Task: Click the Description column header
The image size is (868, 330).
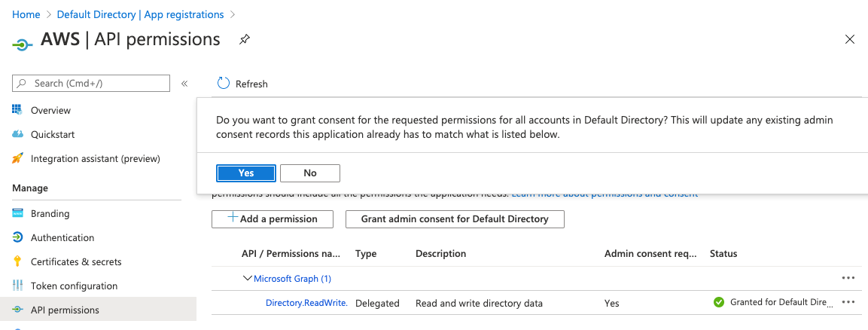Action: (440, 254)
